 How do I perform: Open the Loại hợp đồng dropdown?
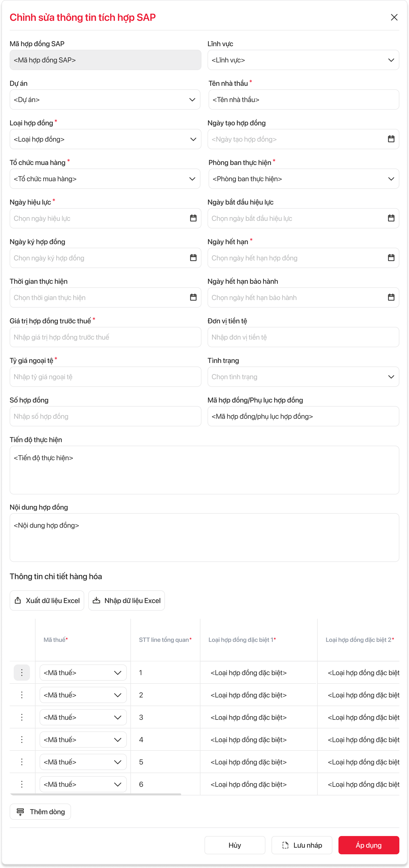[x=193, y=139]
